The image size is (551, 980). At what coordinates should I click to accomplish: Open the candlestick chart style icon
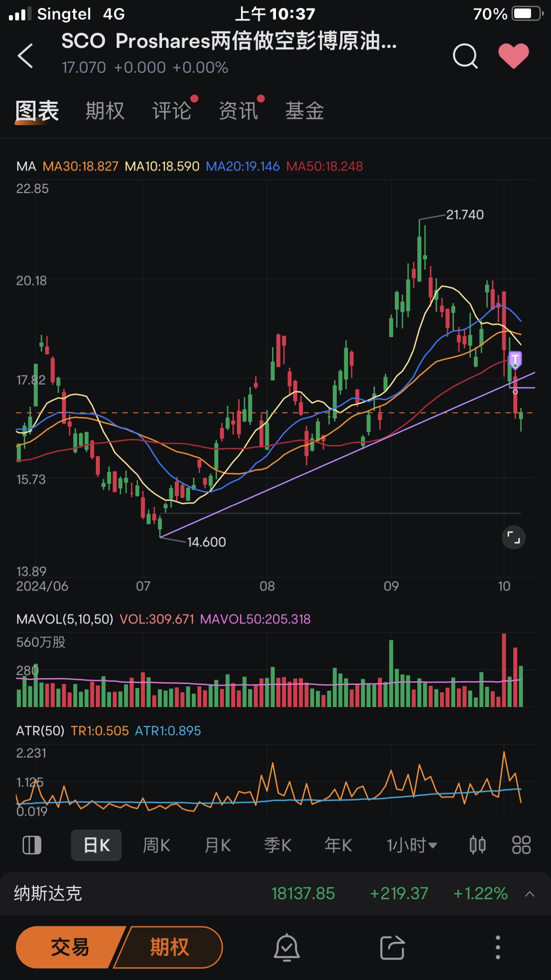pos(477,845)
